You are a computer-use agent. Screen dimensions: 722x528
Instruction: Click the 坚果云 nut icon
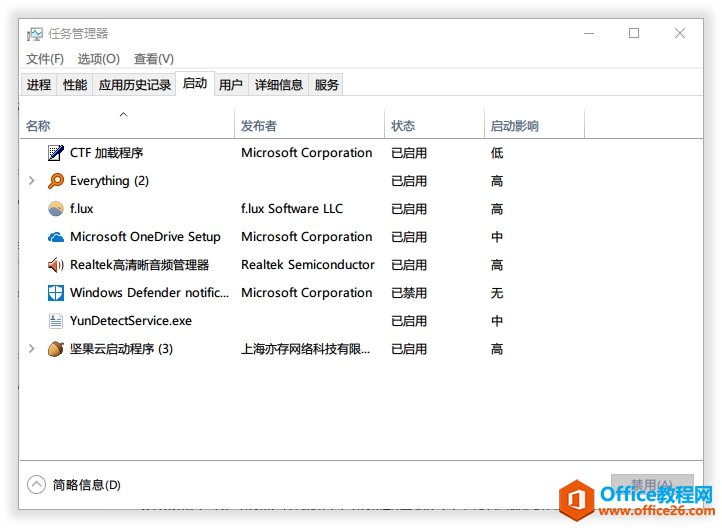56,349
